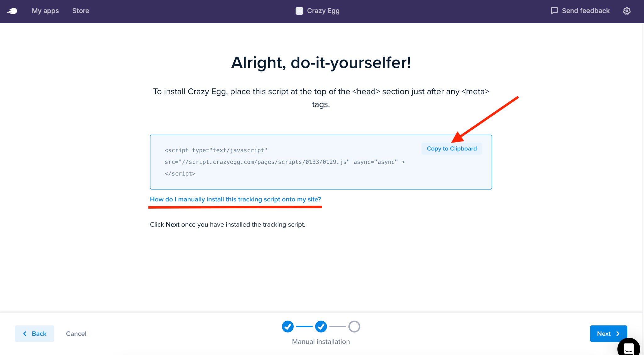644x355 pixels.
Task: Click the second completed step checkmark
Action: pos(321,327)
